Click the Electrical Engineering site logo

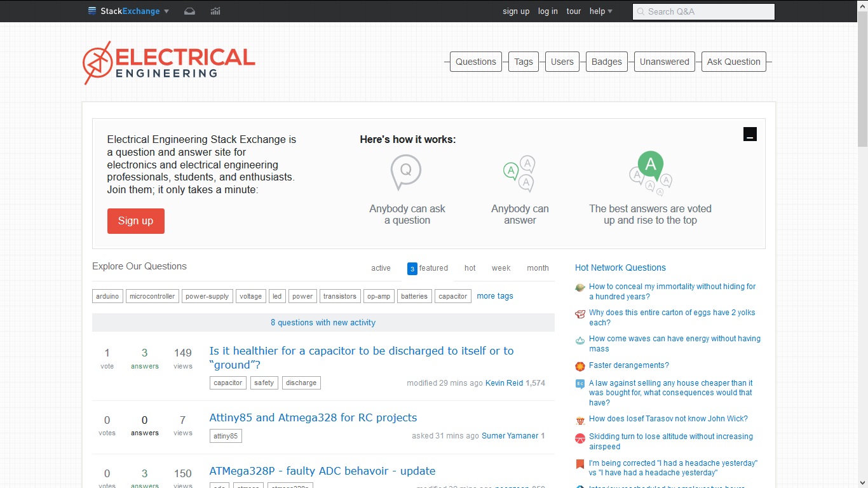(169, 63)
